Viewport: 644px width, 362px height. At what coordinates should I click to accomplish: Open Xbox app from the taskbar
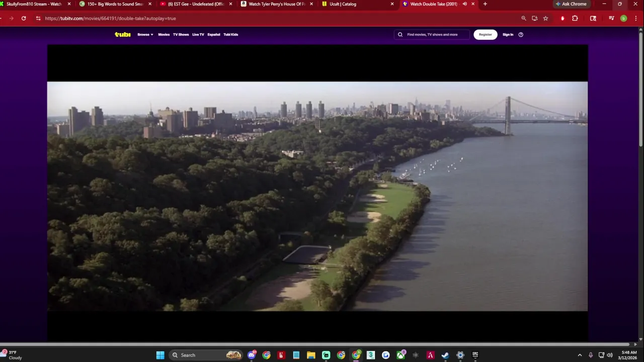pos(400,355)
